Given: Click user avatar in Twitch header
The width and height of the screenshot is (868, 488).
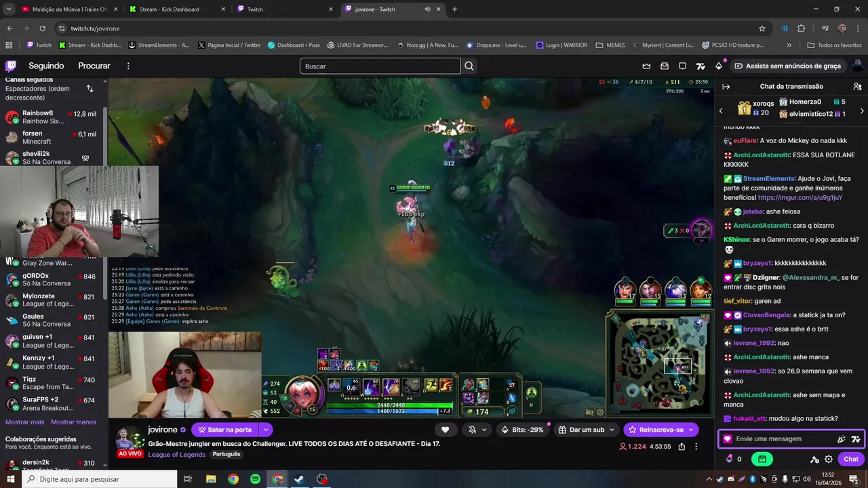Looking at the screenshot, I should click(x=857, y=66).
